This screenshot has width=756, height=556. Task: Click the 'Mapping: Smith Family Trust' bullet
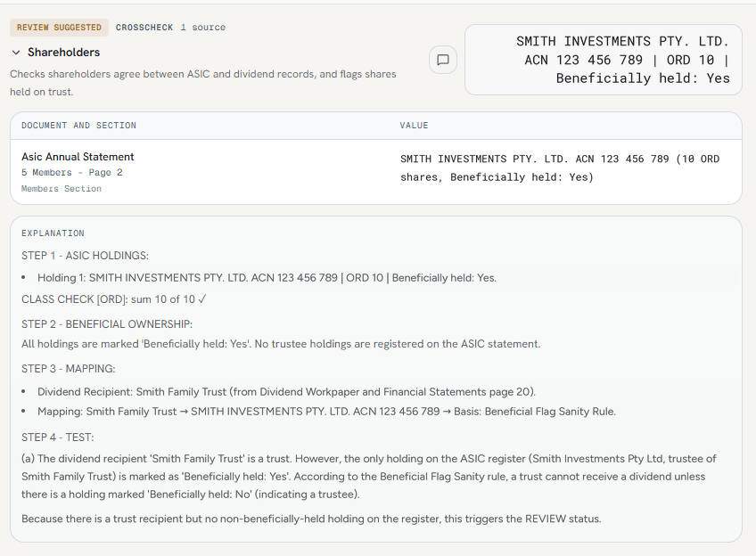(x=326, y=412)
